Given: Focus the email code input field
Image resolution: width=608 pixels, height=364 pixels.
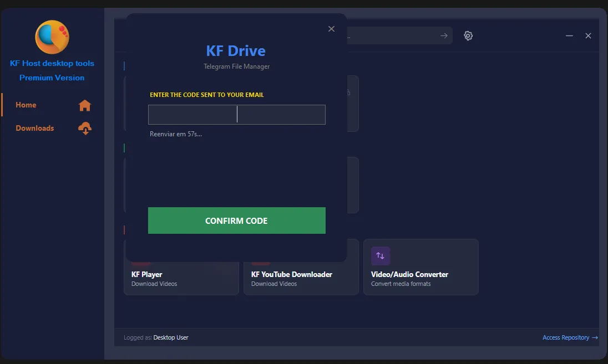Looking at the screenshot, I should tap(236, 115).
